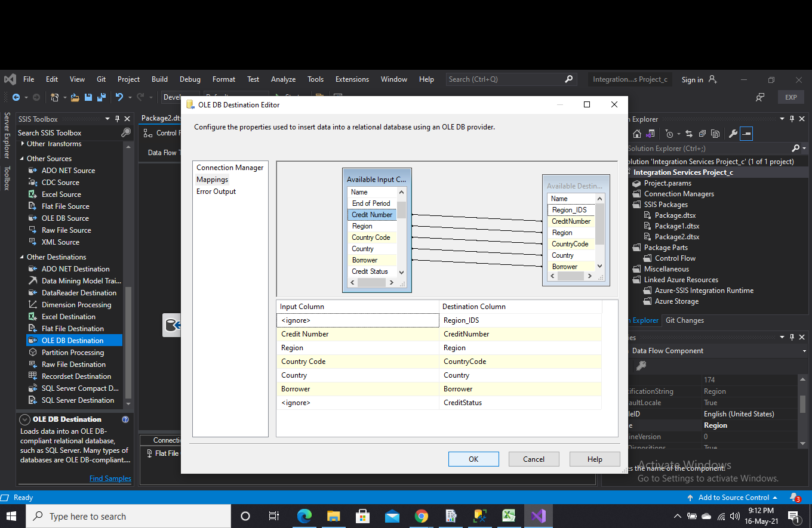812x528 pixels.
Task: Select the OLE DB Source icon
Action: 32,218
